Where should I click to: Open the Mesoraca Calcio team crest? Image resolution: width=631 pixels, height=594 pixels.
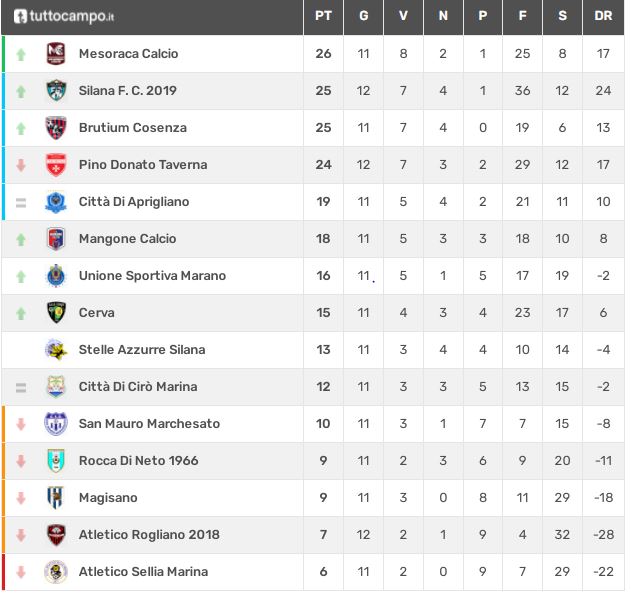point(56,54)
